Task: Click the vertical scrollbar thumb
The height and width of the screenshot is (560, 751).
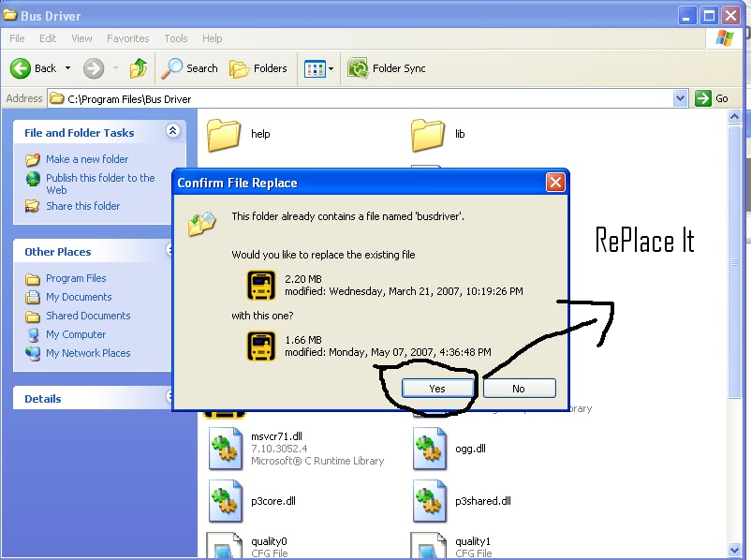Action: point(735,261)
